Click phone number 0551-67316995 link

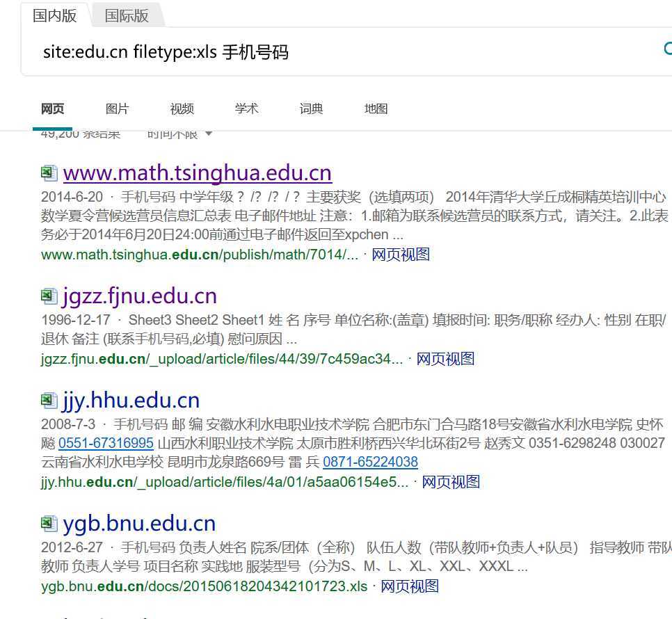(x=106, y=443)
